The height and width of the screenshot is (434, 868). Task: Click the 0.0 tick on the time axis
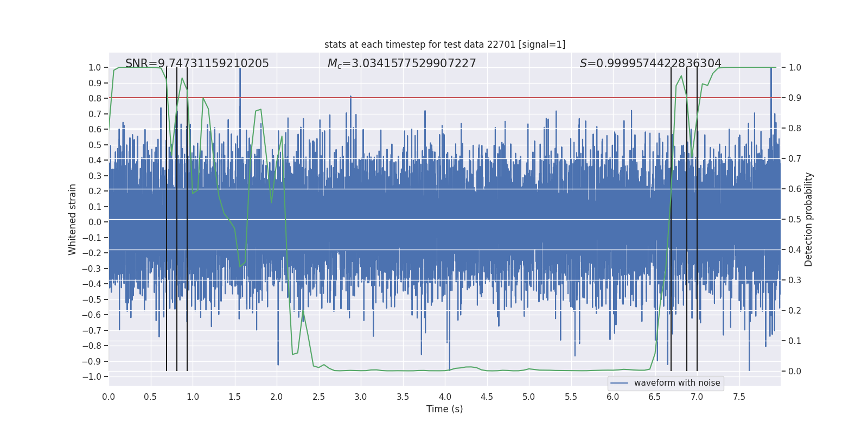(x=108, y=397)
